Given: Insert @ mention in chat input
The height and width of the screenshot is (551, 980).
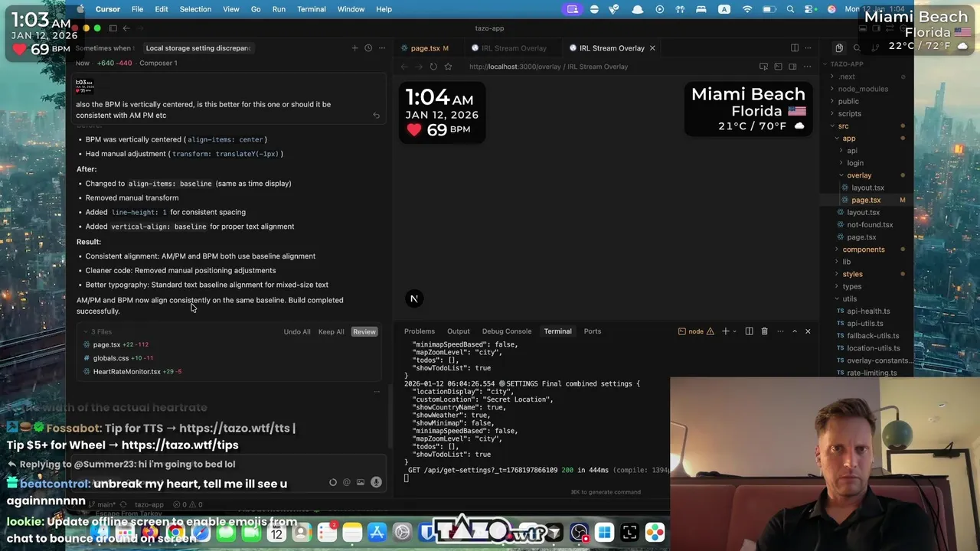Looking at the screenshot, I should pyautogui.click(x=347, y=482).
